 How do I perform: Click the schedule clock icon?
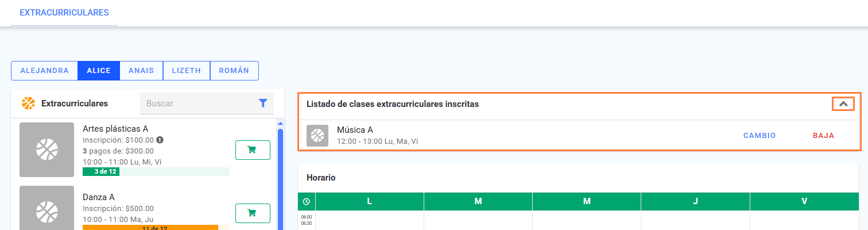(307, 201)
